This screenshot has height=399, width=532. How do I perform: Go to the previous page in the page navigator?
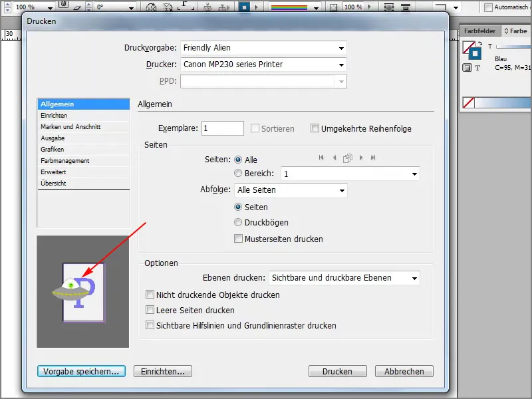[334, 158]
